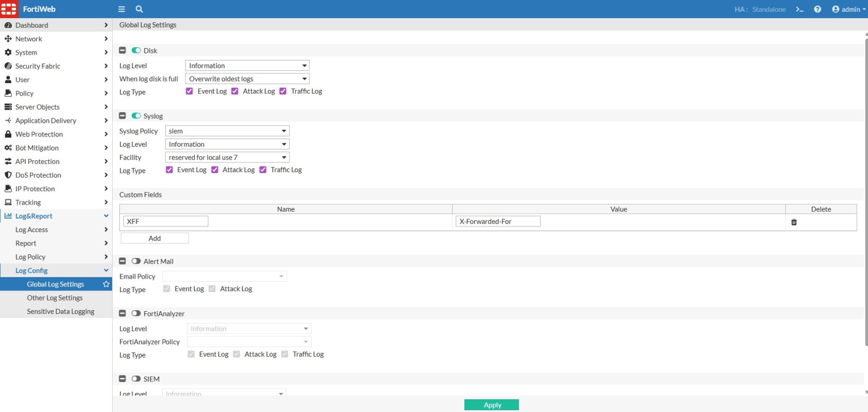Collapse the Disk section minus icon
The height and width of the screenshot is (412, 868).
click(x=122, y=51)
